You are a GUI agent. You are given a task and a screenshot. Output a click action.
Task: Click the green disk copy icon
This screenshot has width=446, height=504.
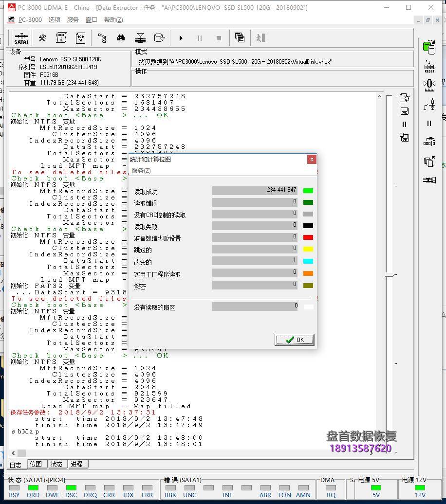tap(429, 47)
